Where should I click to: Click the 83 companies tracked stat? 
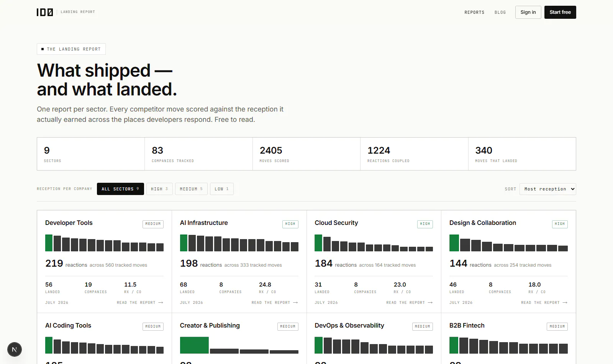pyautogui.click(x=198, y=154)
